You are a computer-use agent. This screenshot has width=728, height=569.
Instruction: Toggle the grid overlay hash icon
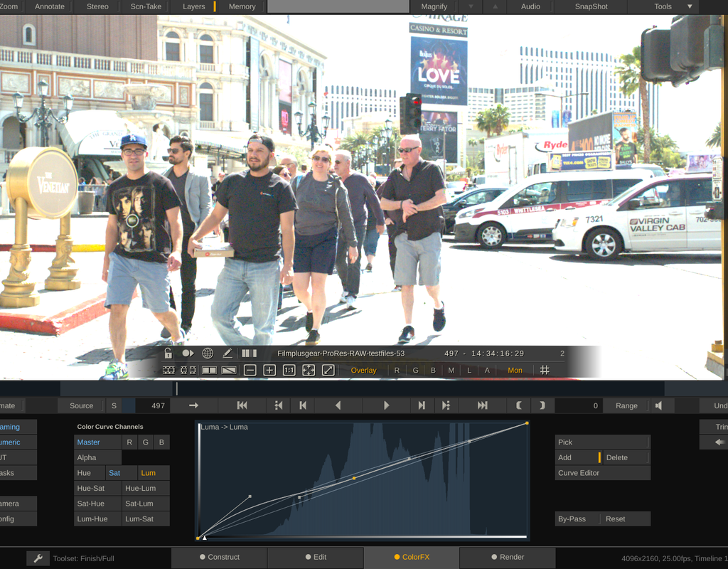coord(545,370)
